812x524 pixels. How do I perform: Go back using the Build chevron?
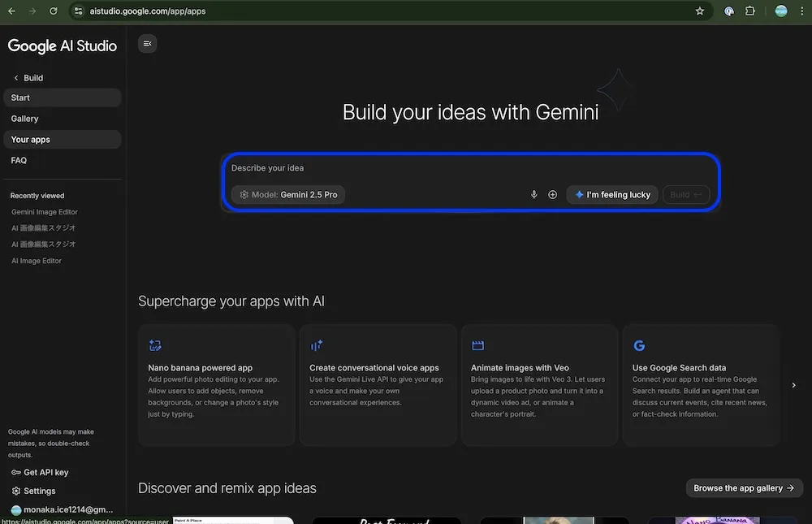click(16, 78)
